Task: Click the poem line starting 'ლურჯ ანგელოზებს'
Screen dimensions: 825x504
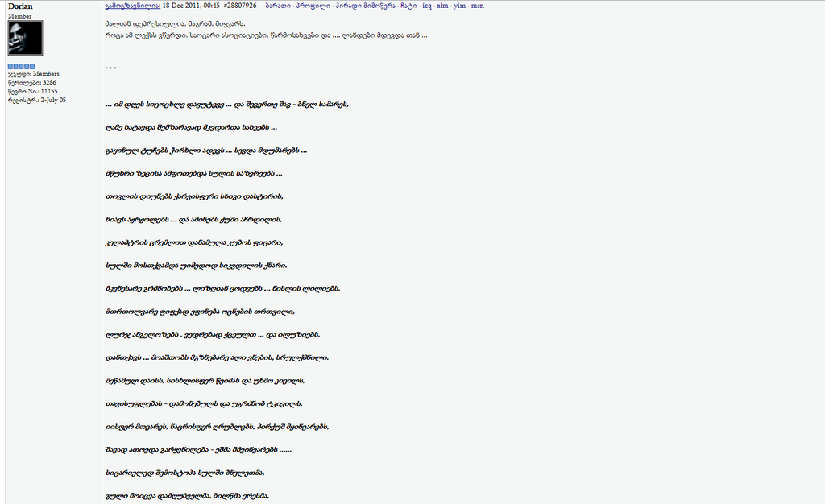Action: [213, 335]
